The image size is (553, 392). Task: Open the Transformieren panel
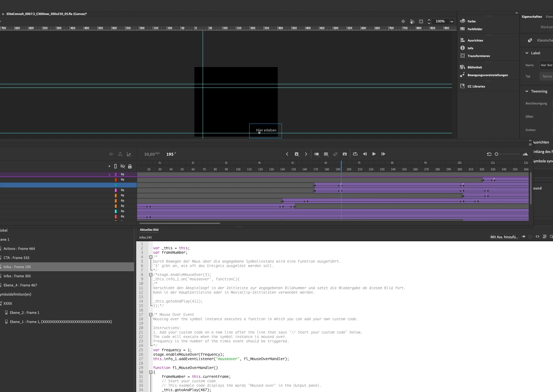[479, 56]
